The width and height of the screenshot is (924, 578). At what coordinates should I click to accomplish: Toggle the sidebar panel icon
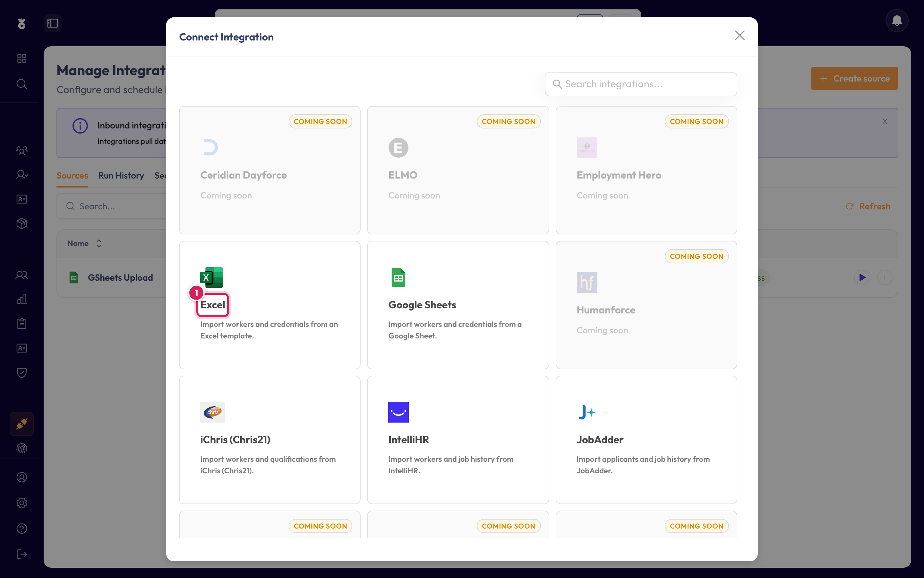[53, 23]
